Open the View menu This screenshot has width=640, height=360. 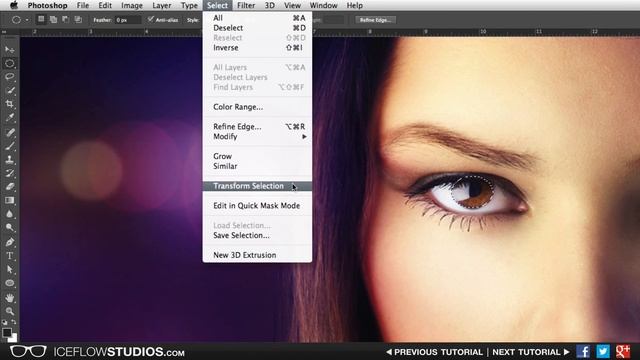click(x=292, y=5)
